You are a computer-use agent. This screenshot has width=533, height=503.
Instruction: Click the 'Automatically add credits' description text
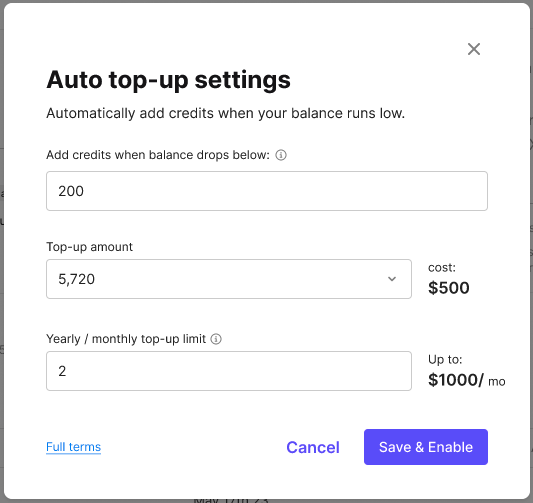[225, 113]
